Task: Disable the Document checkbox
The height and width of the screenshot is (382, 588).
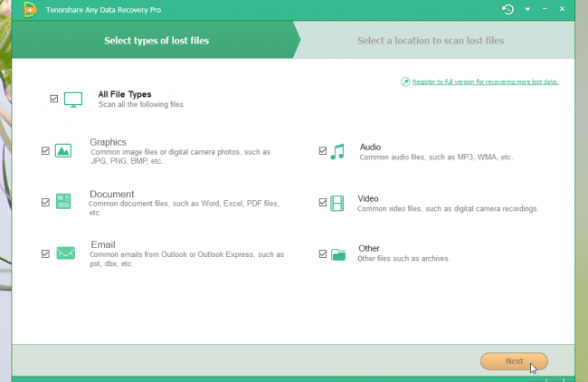Action: [x=45, y=203]
